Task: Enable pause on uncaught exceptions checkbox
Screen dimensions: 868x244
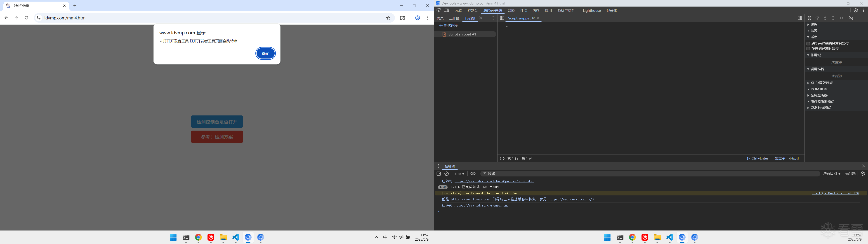Action: point(808,43)
